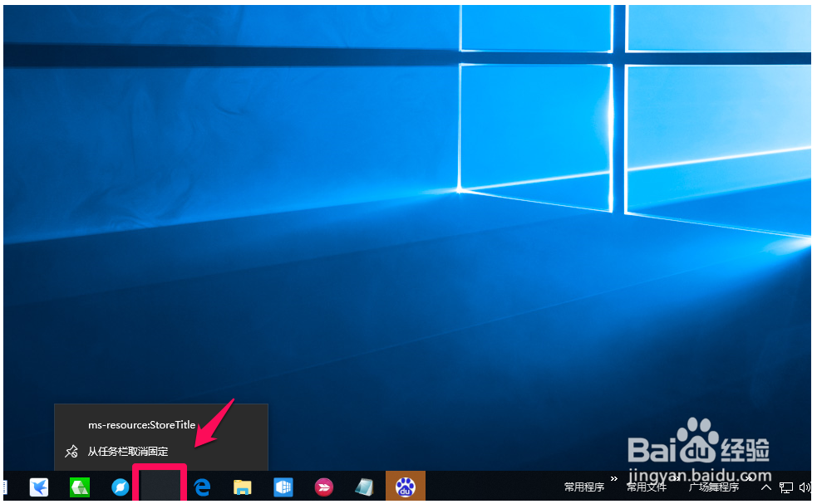Open the volume speaker tray icon

pyautogui.click(x=805, y=487)
